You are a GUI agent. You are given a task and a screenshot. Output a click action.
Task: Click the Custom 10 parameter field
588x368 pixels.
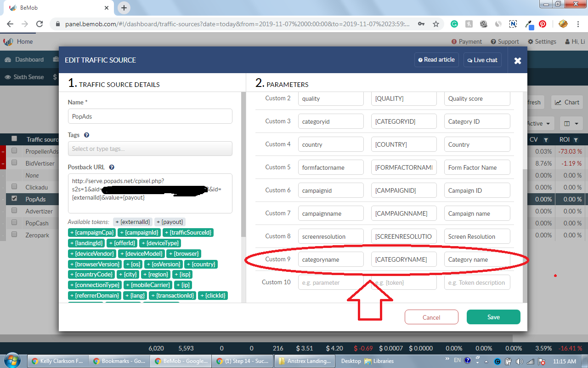[331, 282]
